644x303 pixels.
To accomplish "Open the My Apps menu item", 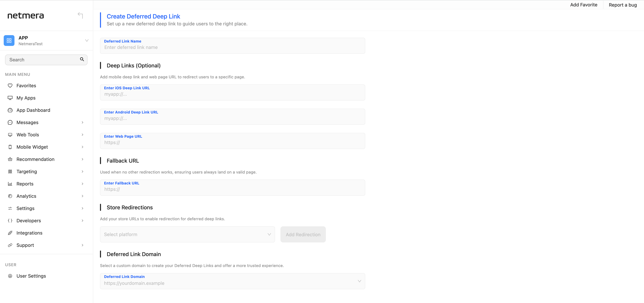I will tap(26, 98).
